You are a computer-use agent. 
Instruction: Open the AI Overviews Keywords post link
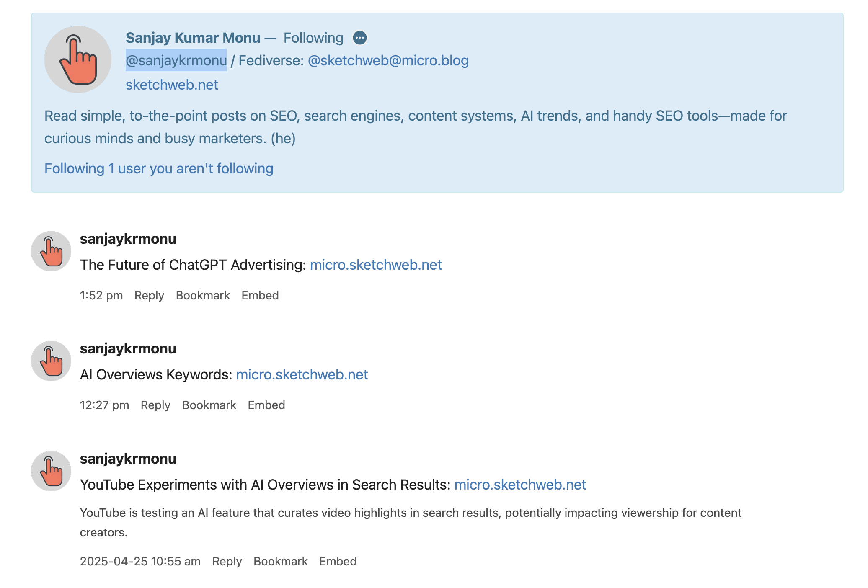click(x=302, y=374)
